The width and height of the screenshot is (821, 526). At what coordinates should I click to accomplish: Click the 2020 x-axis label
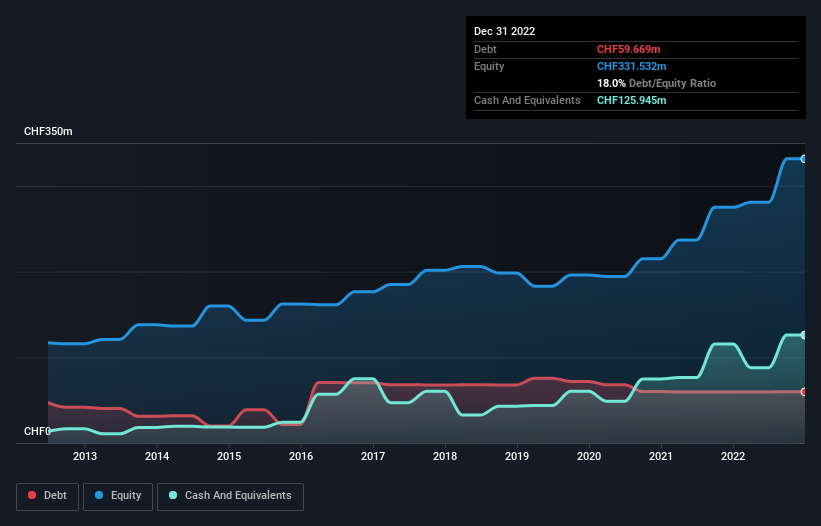589,456
